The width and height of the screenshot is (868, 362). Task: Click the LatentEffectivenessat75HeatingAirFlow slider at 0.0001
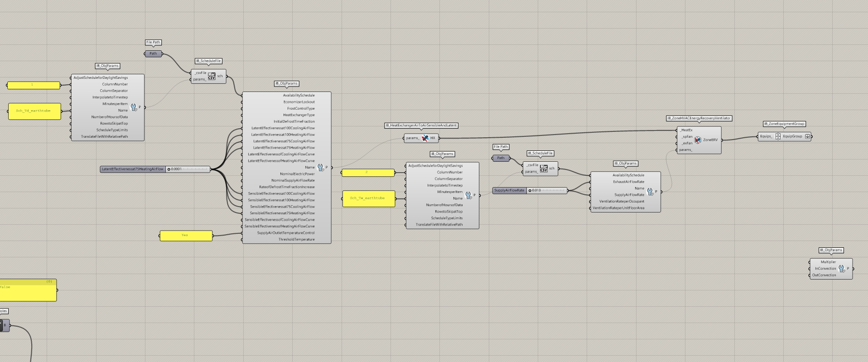tap(155, 169)
